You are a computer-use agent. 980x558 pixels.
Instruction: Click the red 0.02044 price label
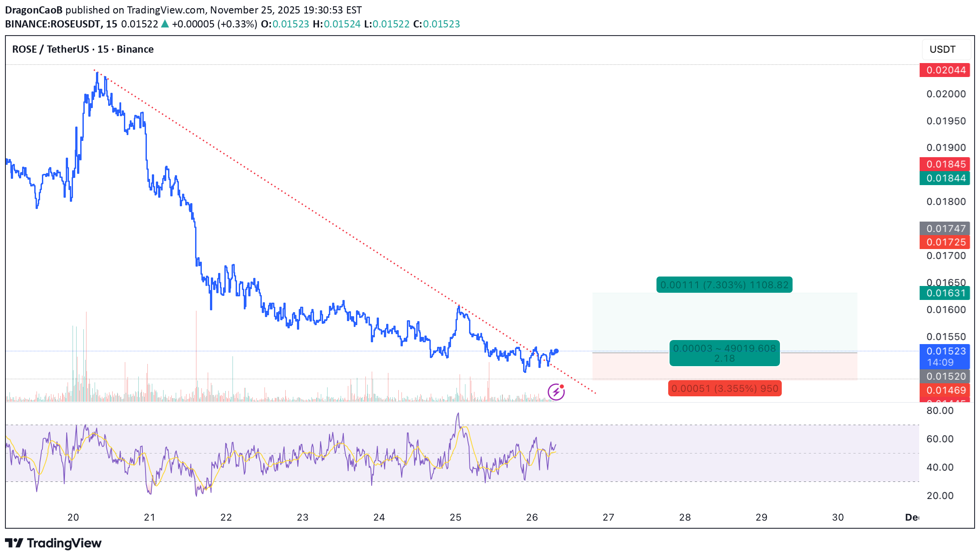pos(945,70)
